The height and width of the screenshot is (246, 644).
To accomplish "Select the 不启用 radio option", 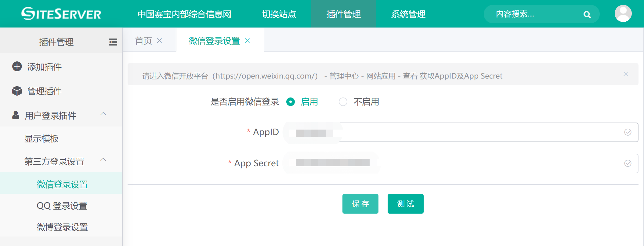I will click(x=343, y=102).
